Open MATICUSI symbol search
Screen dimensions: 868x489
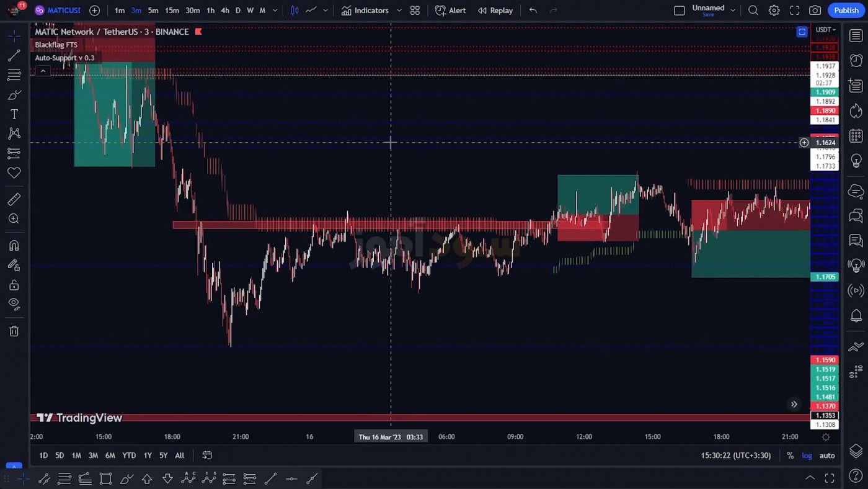pos(58,11)
